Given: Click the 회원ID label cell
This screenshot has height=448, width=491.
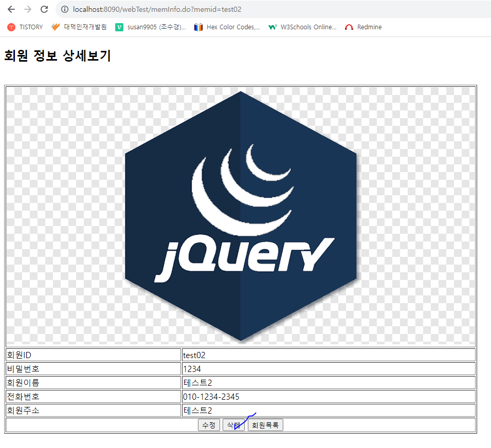Looking at the screenshot, I should click(x=93, y=355).
